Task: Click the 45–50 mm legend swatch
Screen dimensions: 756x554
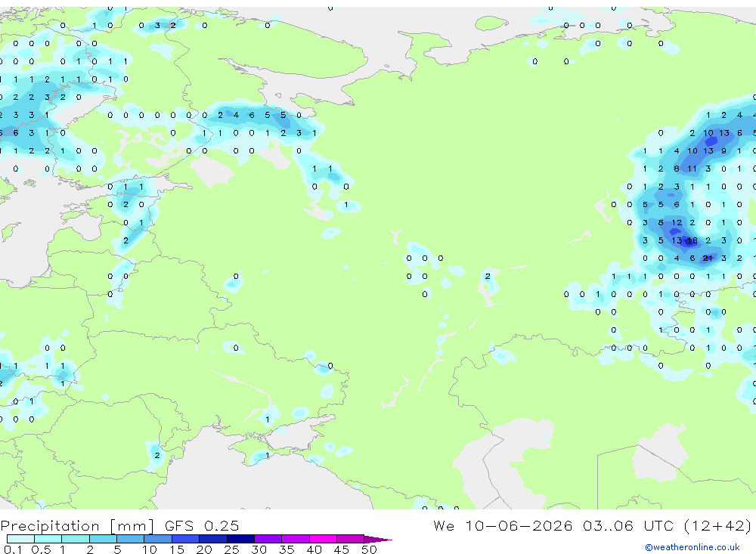Action: 351,539
